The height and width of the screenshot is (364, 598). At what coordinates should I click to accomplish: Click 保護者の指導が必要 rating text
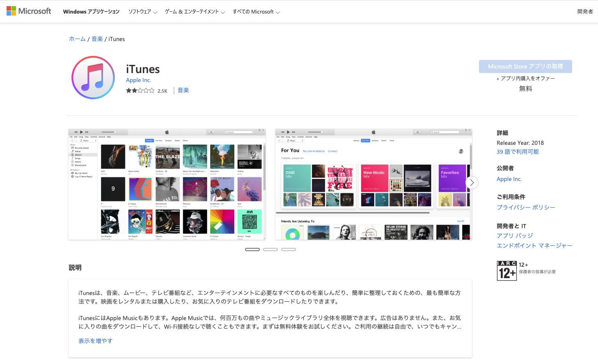coord(537,272)
